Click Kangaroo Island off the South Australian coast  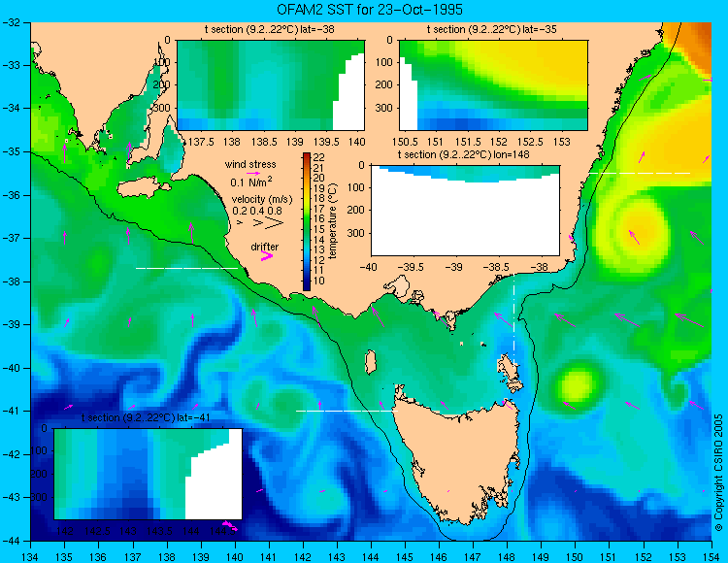coord(142,187)
